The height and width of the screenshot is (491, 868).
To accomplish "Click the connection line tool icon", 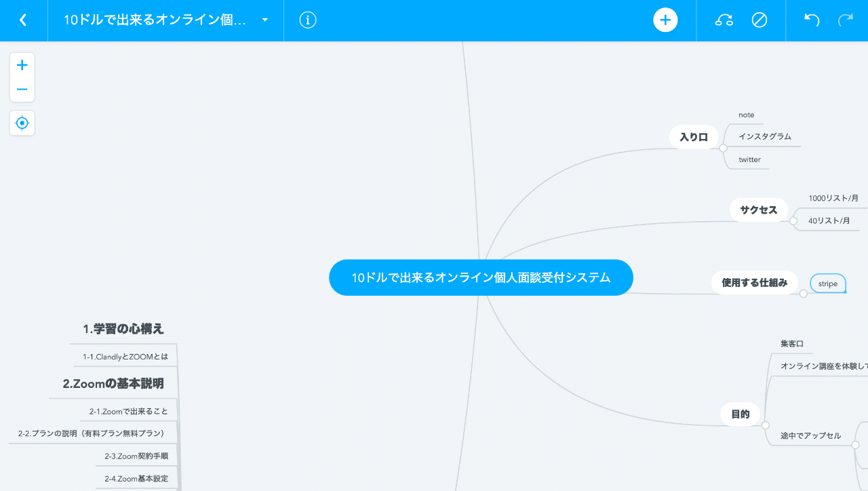I will tap(724, 20).
